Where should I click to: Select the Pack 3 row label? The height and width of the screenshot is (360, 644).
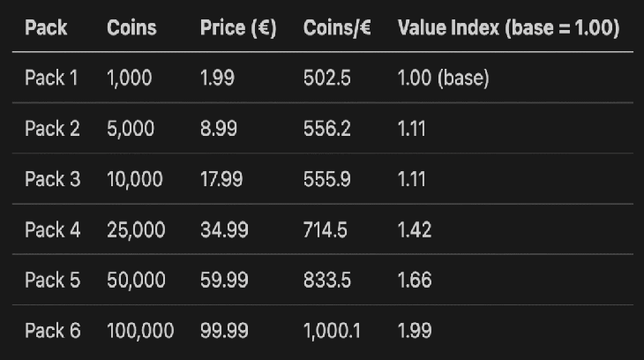click(x=52, y=179)
